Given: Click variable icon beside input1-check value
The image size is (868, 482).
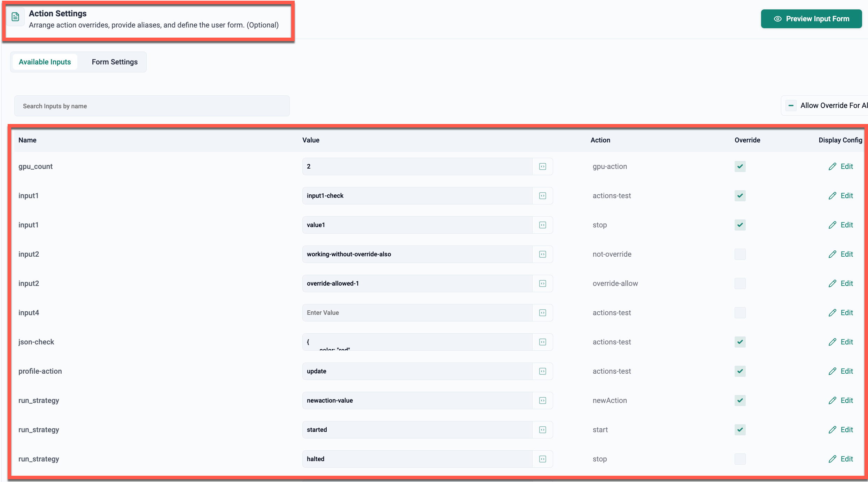Looking at the screenshot, I should 542,196.
